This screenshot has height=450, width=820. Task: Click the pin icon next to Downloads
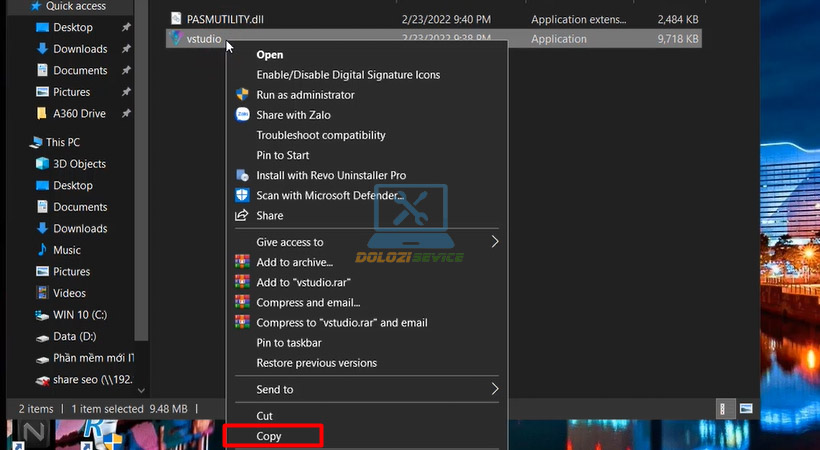[x=126, y=49]
